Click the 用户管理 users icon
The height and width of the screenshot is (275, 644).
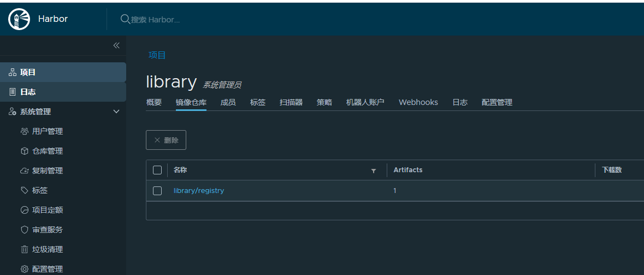coord(24,132)
